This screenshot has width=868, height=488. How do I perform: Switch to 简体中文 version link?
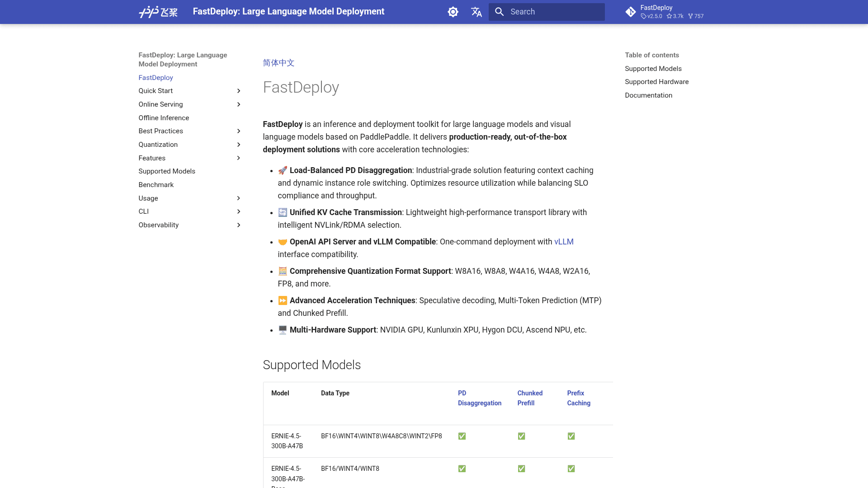278,63
